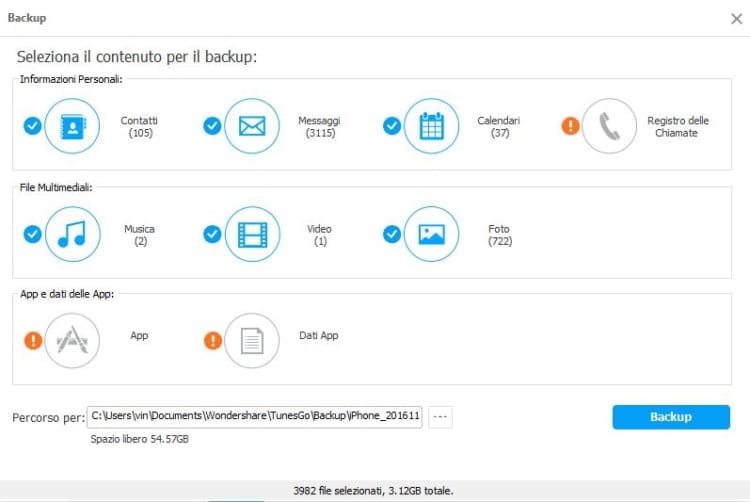Image resolution: width=750 pixels, height=502 pixels.
Task: Click the orange warning next to App
Action: [32, 341]
